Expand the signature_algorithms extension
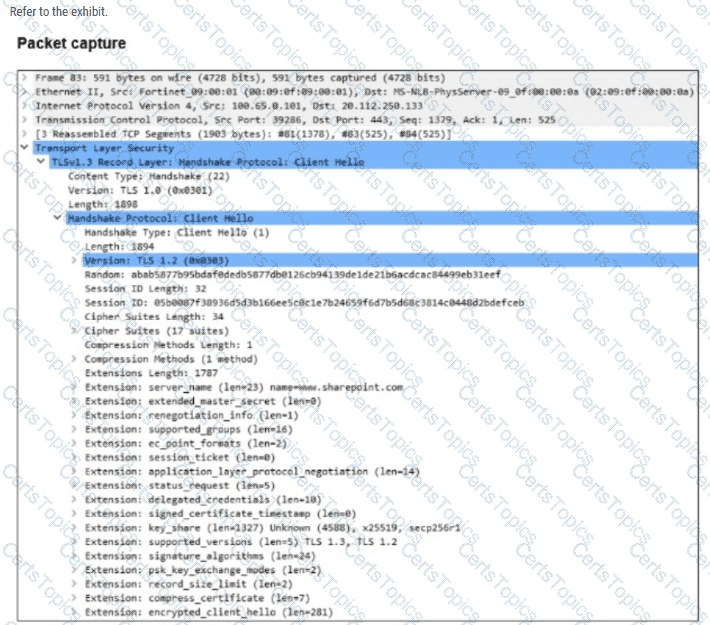710x625 pixels. pos(74,556)
